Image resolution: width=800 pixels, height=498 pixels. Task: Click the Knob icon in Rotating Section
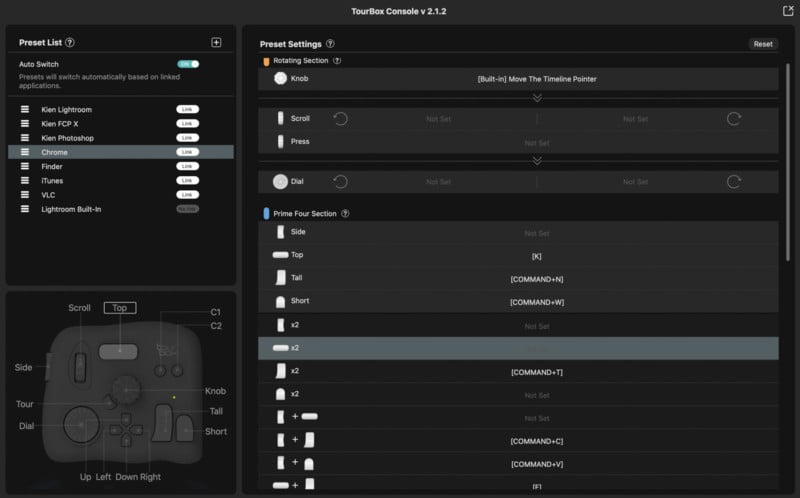pos(280,78)
